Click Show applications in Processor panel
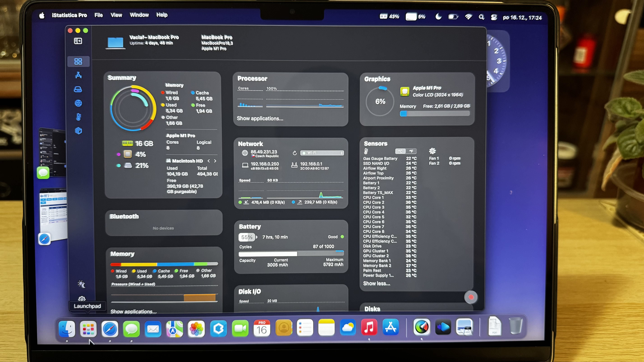The image size is (644, 362). 260,118
